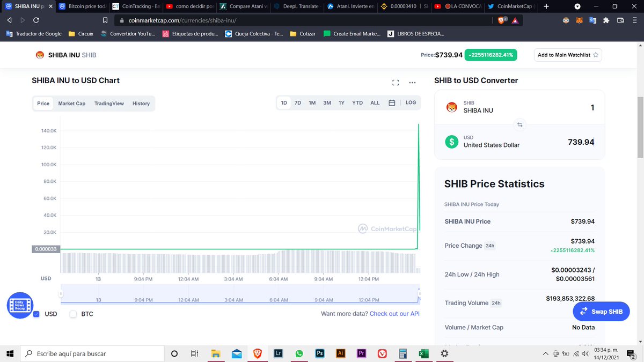Open the Convertidor YouTube bookmark
This screenshot has height=362, width=644.
(128, 33)
